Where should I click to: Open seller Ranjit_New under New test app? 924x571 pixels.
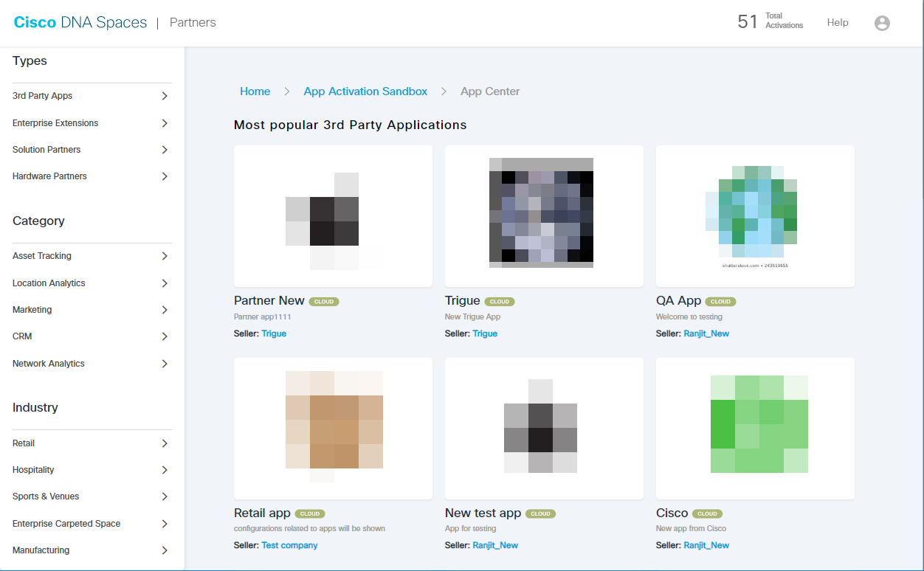(x=495, y=546)
